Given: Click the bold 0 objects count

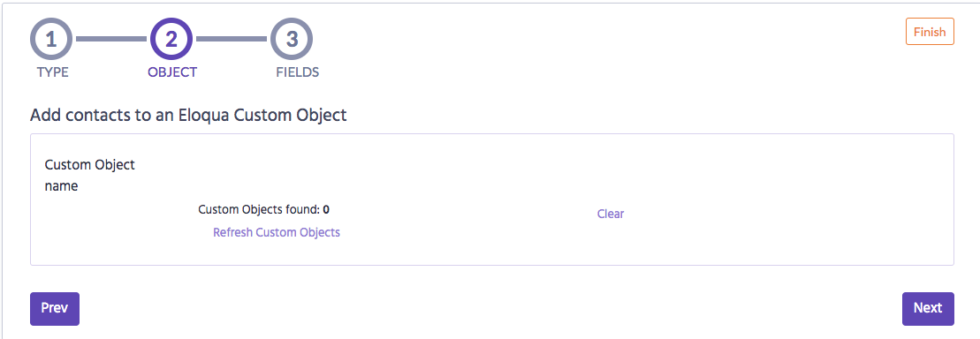Looking at the screenshot, I should tap(326, 210).
